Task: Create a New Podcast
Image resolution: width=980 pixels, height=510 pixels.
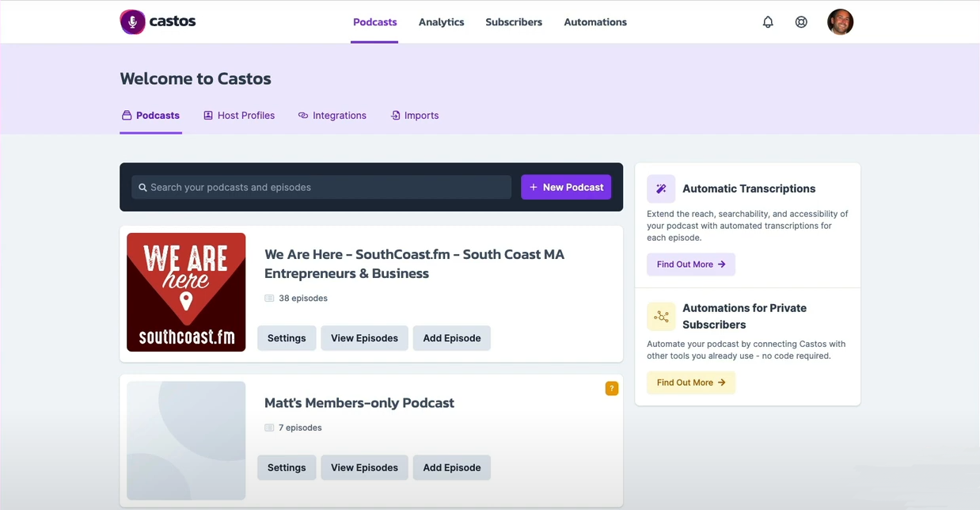Action: point(565,187)
